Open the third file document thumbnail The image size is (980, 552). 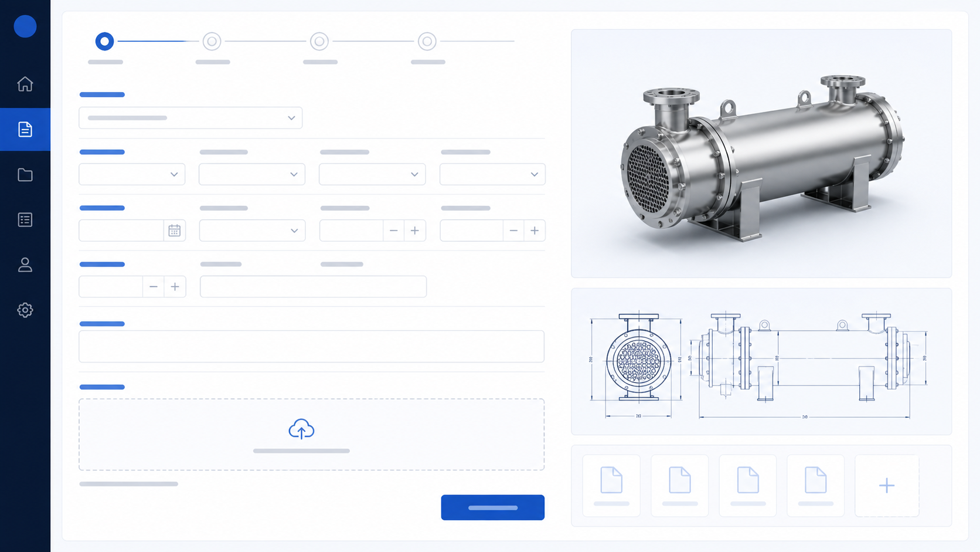[x=747, y=485]
